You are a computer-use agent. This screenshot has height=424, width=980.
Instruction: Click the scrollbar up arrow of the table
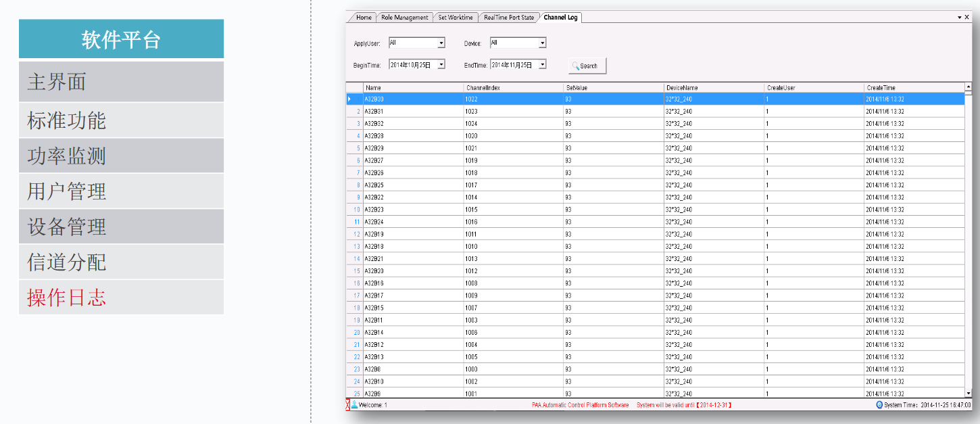point(969,87)
